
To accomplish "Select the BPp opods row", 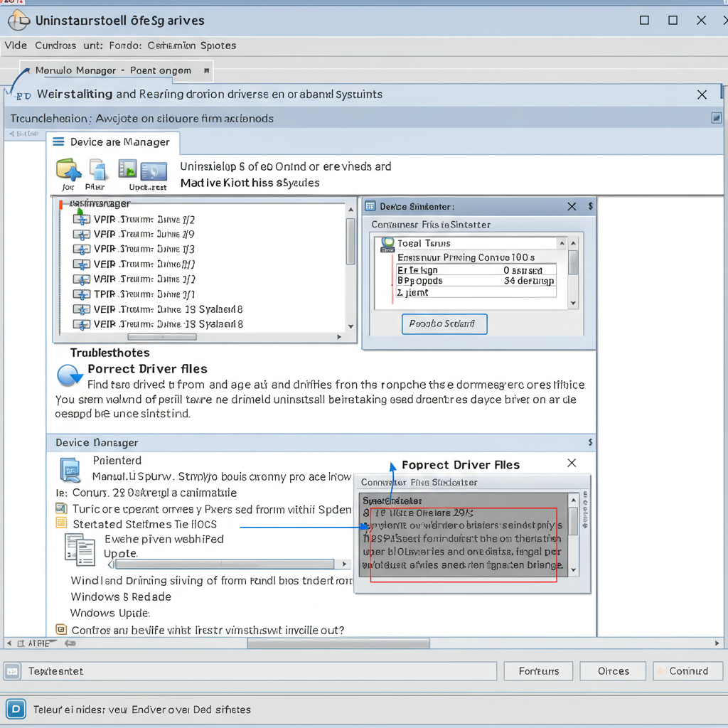I will coord(476,280).
